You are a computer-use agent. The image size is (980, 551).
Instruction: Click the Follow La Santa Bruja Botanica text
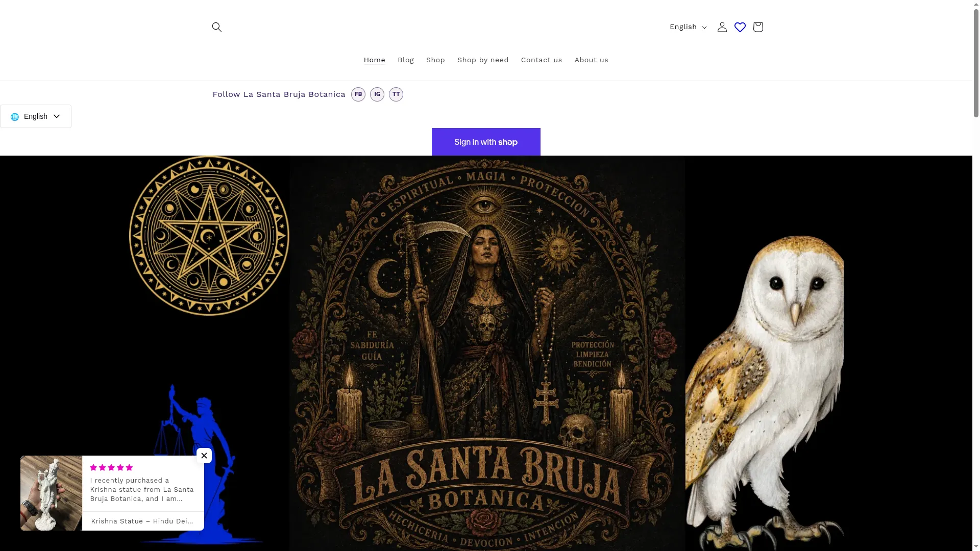(x=279, y=94)
